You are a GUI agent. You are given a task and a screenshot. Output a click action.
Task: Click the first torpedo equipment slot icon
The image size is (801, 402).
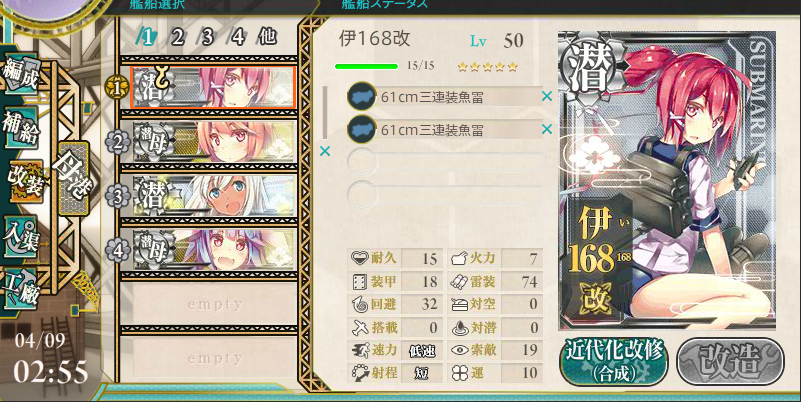click(x=362, y=96)
